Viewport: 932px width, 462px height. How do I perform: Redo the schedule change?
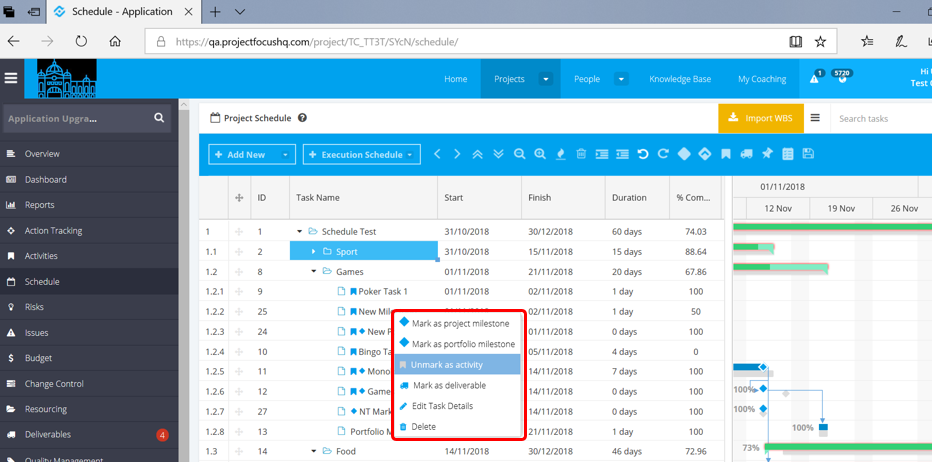pos(663,154)
